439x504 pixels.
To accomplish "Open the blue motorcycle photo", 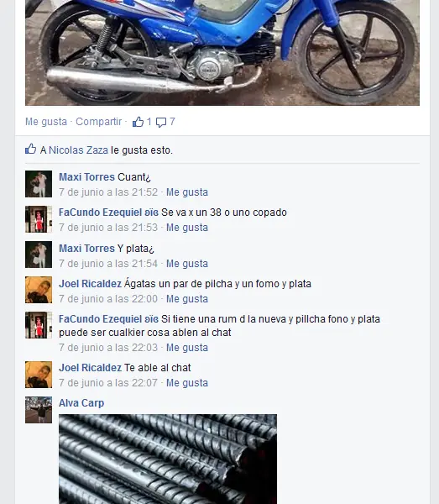I will 222,53.
